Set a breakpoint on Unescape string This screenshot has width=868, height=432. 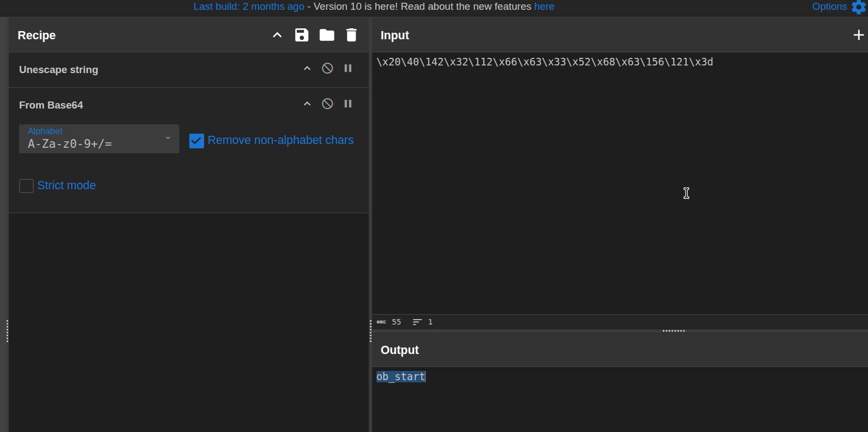pyautogui.click(x=348, y=68)
